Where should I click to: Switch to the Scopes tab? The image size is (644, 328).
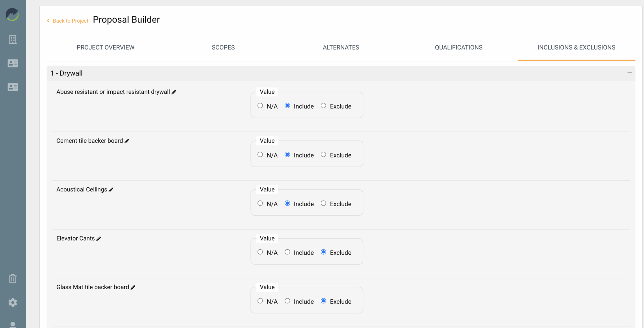223,48
